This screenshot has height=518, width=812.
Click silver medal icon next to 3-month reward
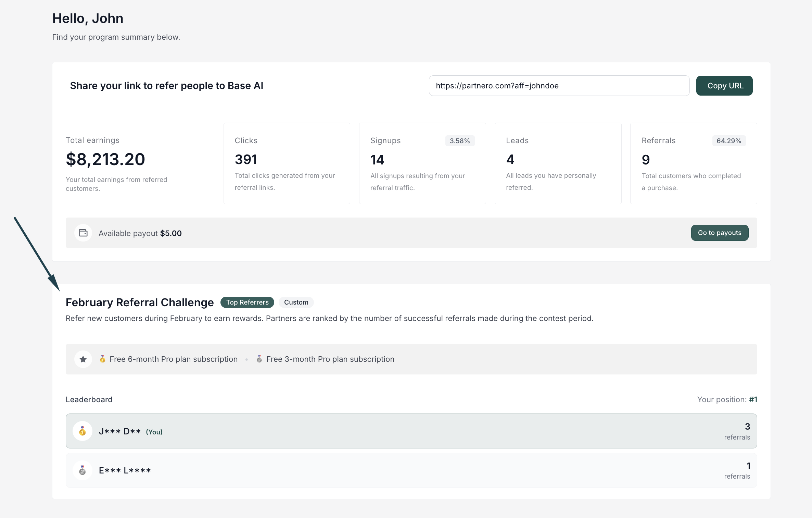pyautogui.click(x=259, y=359)
